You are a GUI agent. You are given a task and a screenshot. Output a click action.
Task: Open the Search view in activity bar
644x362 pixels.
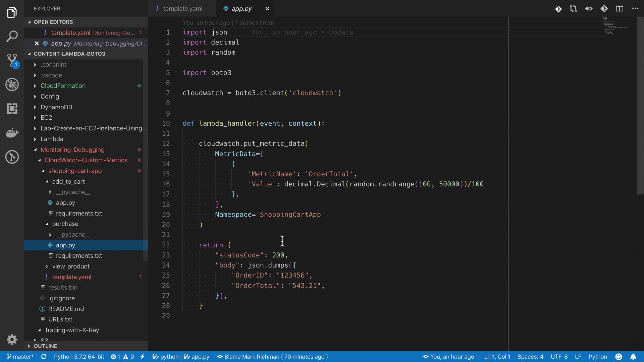[x=12, y=36]
